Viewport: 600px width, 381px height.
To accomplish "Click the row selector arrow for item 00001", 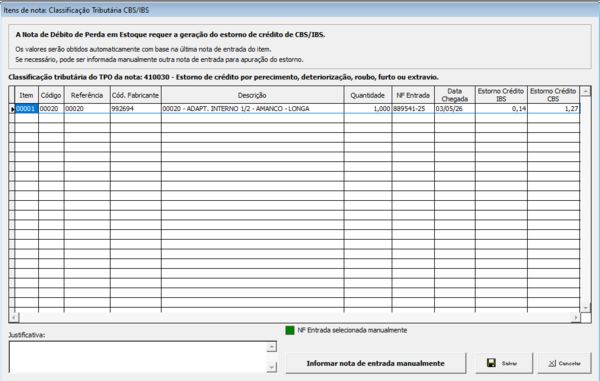I will [12, 109].
